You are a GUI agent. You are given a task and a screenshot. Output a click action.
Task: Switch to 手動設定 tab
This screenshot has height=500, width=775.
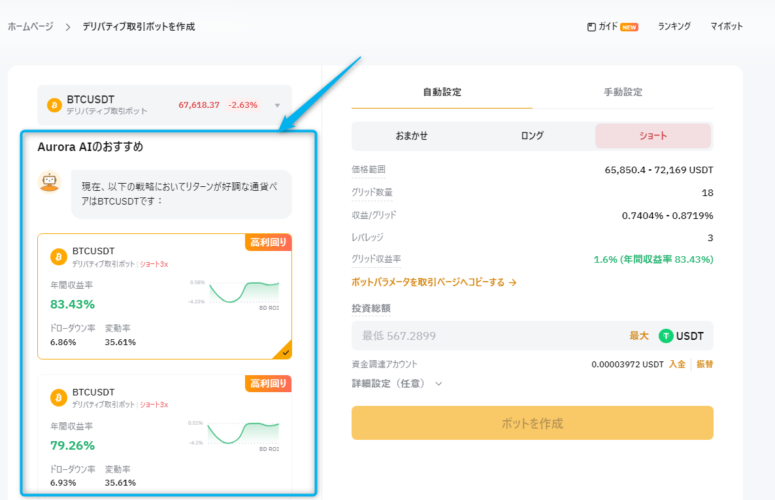tap(623, 92)
